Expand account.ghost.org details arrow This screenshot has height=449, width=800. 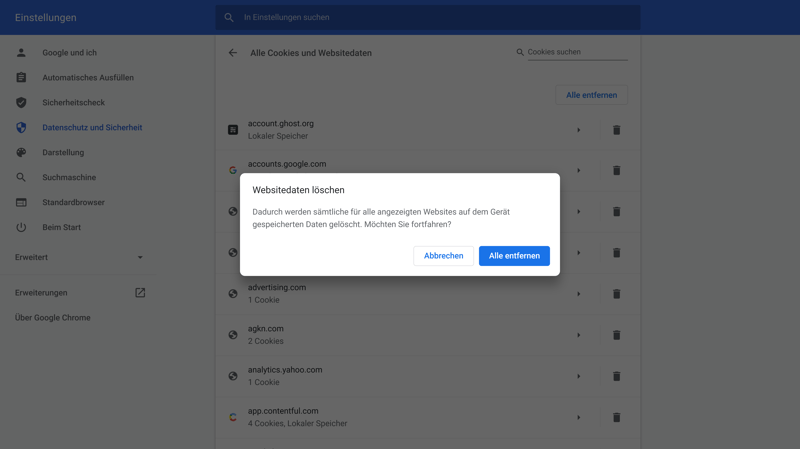coord(578,130)
